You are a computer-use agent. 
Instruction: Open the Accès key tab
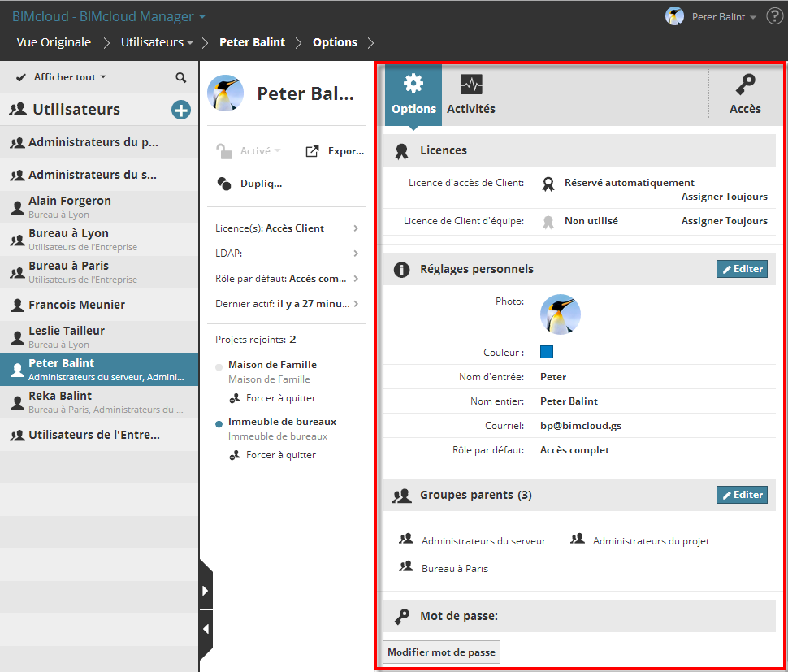[745, 94]
